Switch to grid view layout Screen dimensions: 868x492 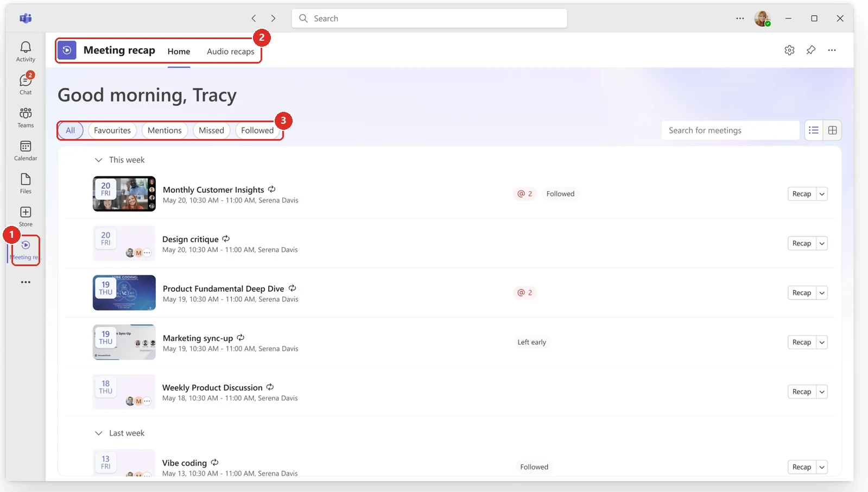point(832,130)
